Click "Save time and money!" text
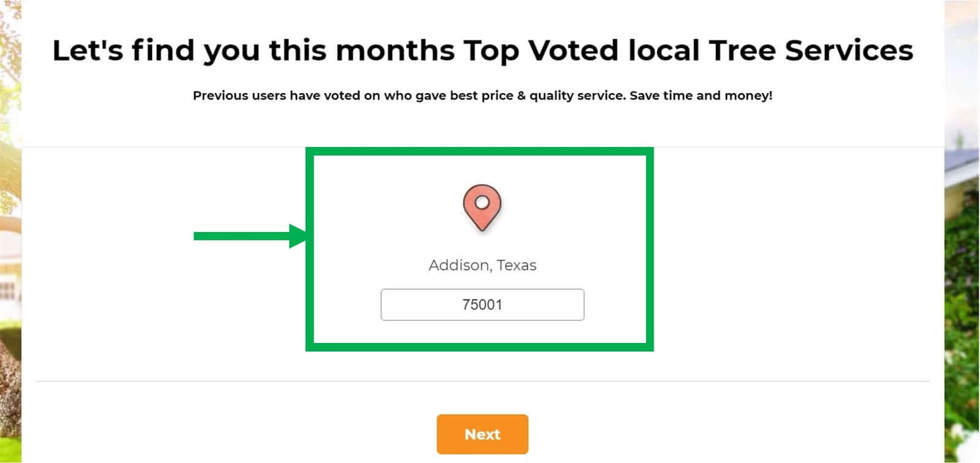The image size is (980, 463). (701, 96)
